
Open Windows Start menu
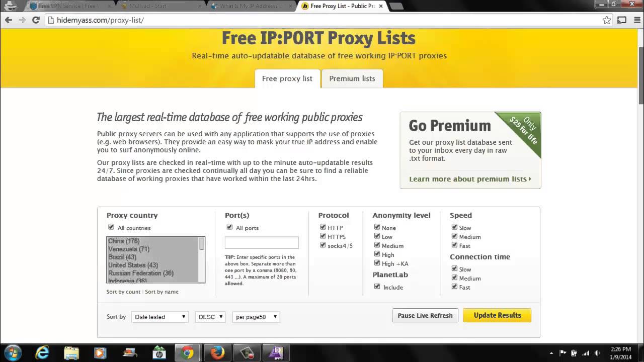coord(12,352)
